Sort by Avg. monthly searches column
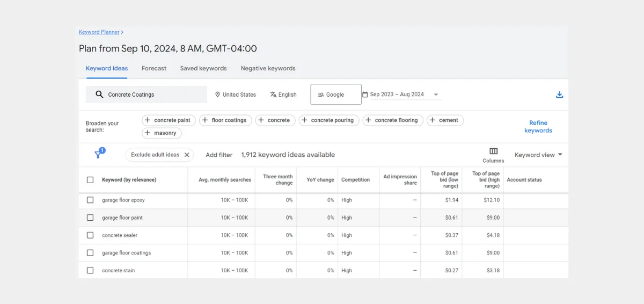This screenshot has width=644, height=304. [225, 180]
